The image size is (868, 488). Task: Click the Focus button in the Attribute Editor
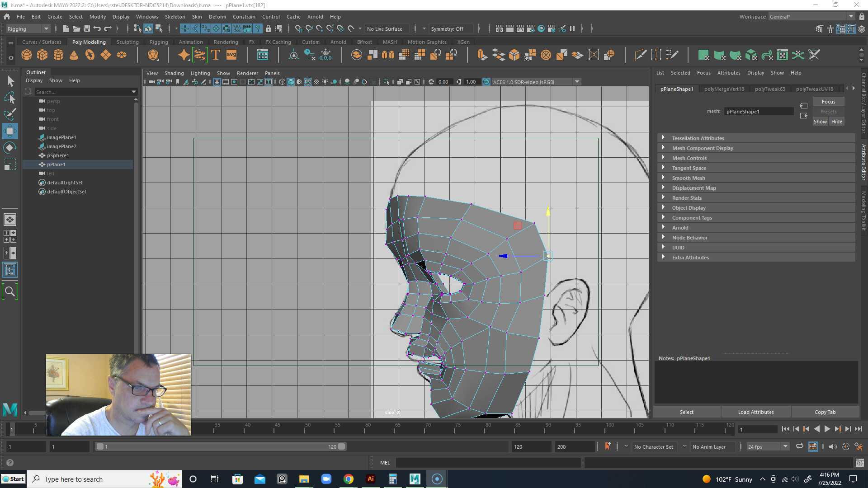point(828,101)
